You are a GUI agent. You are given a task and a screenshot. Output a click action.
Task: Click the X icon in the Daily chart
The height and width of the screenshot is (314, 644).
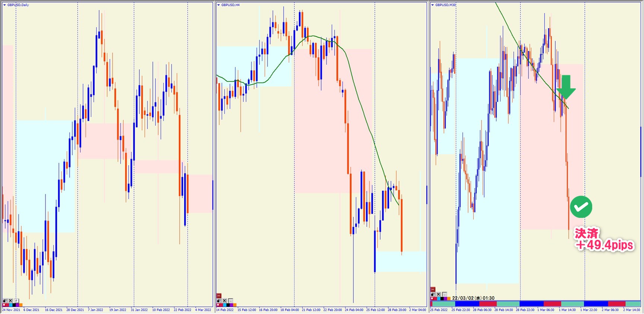coord(11,301)
